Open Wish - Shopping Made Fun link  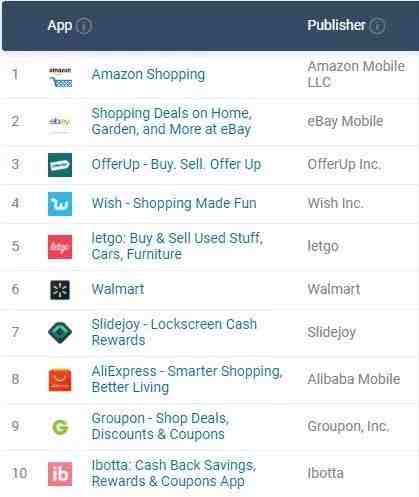tap(174, 203)
